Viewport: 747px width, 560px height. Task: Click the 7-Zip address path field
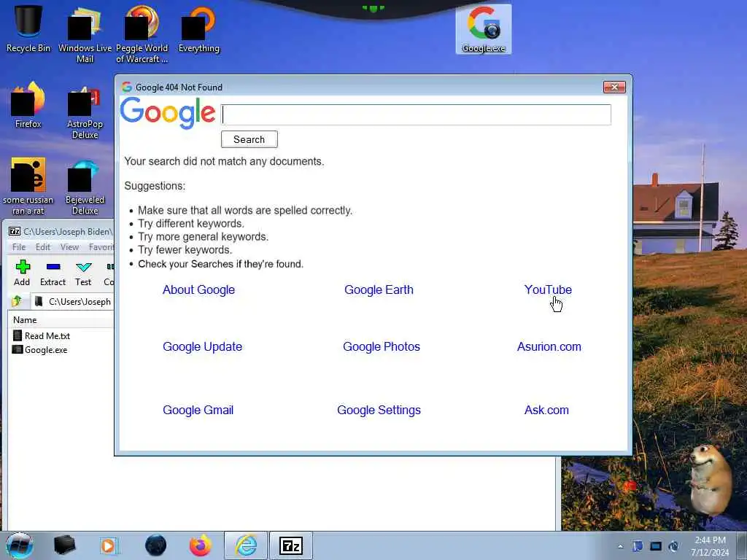click(x=74, y=301)
